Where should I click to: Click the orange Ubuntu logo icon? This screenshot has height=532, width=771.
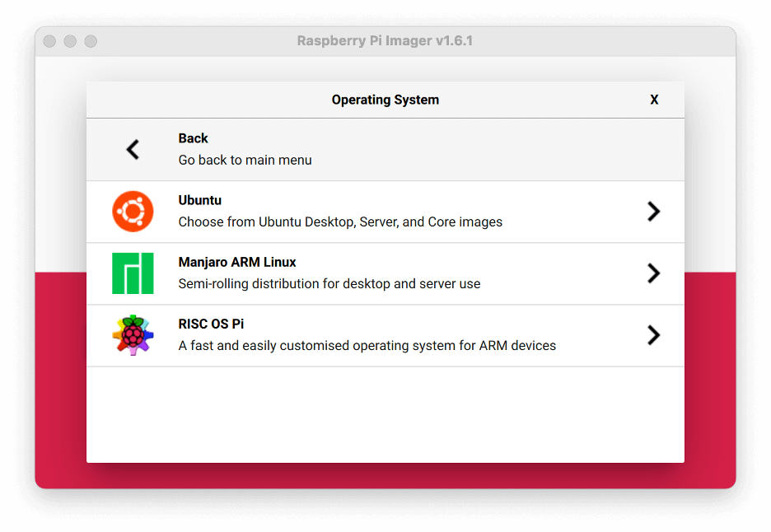(133, 212)
